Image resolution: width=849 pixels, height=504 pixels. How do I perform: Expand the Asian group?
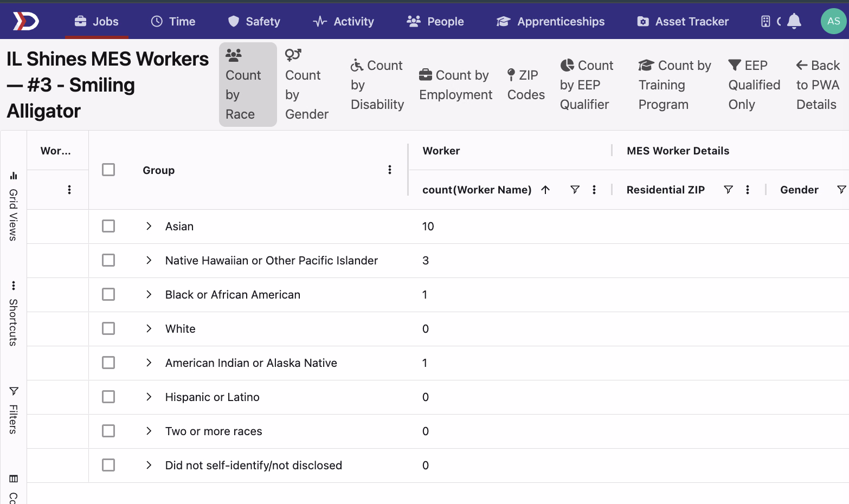tap(149, 226)
